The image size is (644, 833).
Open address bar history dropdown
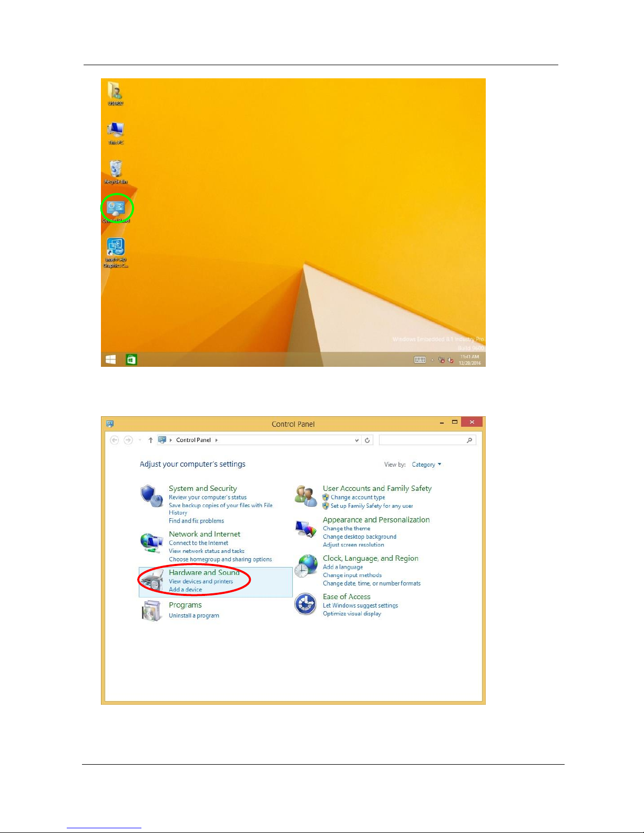tap(357, 440)
